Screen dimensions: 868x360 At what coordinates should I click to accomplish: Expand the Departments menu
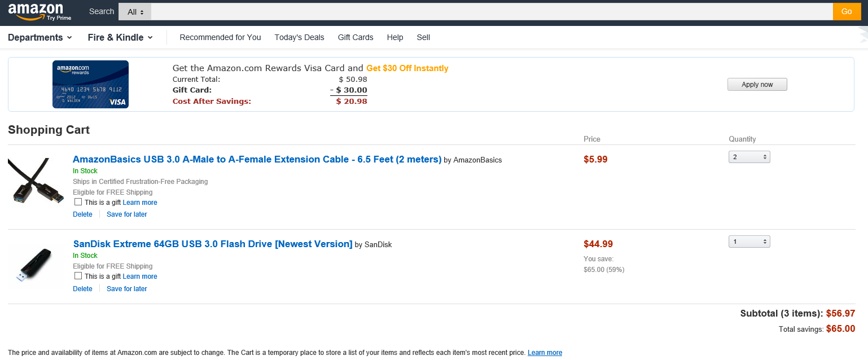point(40,37)
